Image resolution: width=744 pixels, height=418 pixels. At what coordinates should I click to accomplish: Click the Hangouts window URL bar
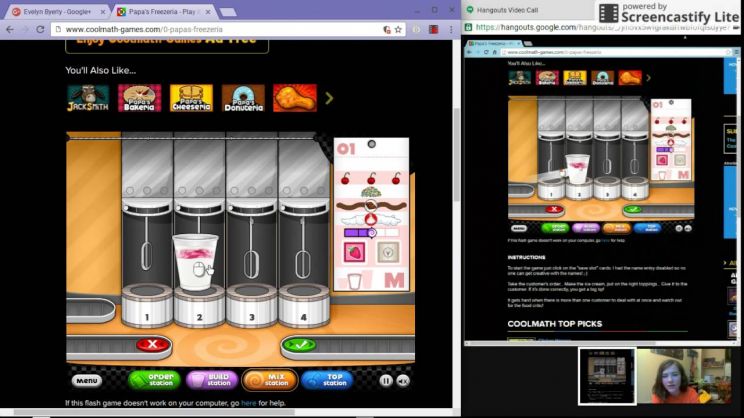[x=602, y=28]
